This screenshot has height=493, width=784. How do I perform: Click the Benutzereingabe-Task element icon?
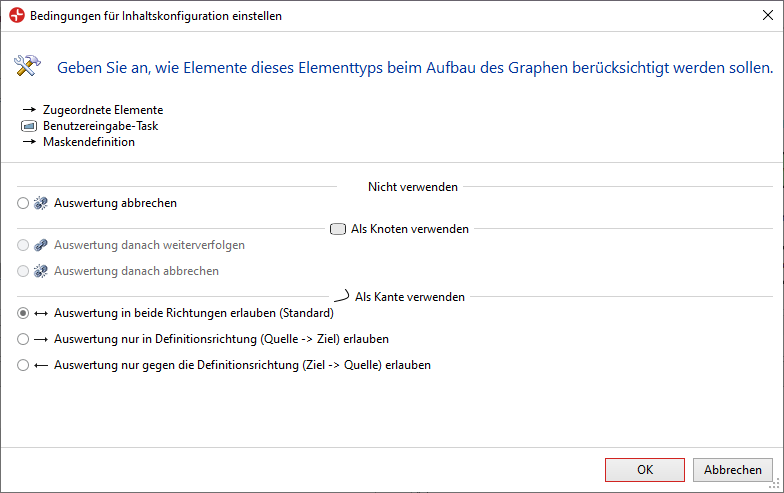[x=29, y=126]
